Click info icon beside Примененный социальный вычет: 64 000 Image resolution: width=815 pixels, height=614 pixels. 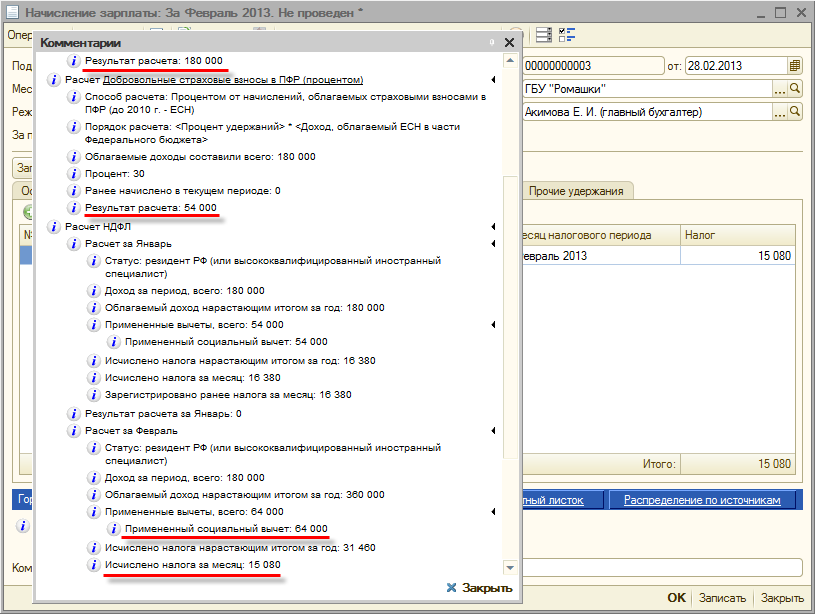point(113,529)
